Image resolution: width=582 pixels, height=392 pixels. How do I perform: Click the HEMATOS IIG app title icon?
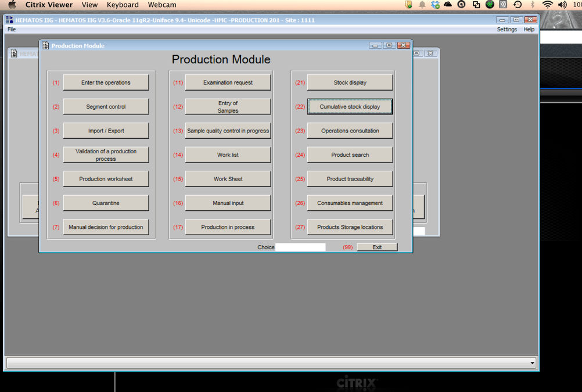tap(9, 20)
